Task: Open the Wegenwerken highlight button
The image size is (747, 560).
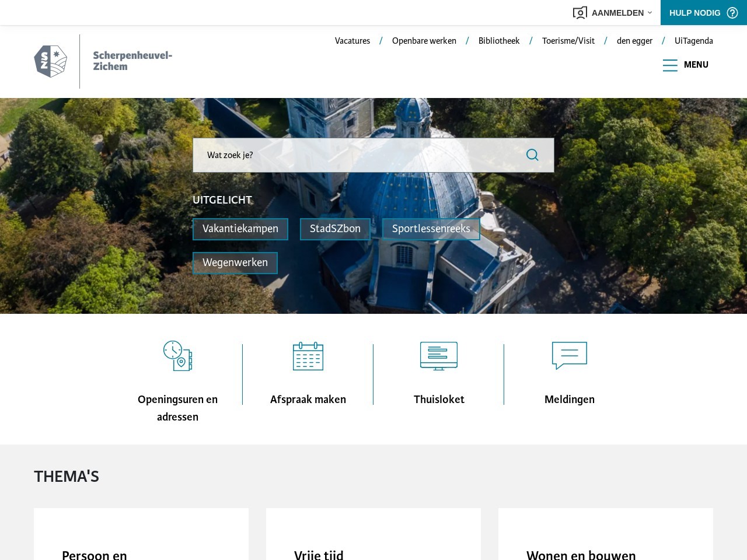Action: pos(235,263)
